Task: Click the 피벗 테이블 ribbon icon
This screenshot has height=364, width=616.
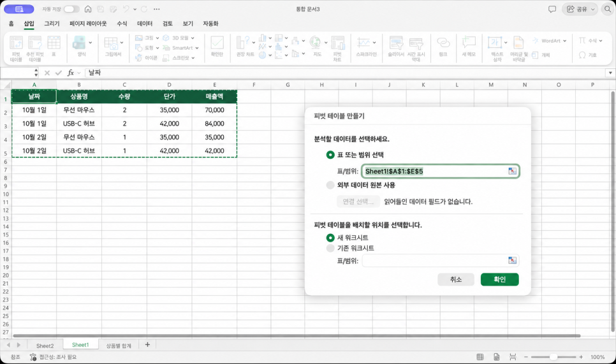Action: click(x=16, y=48)
